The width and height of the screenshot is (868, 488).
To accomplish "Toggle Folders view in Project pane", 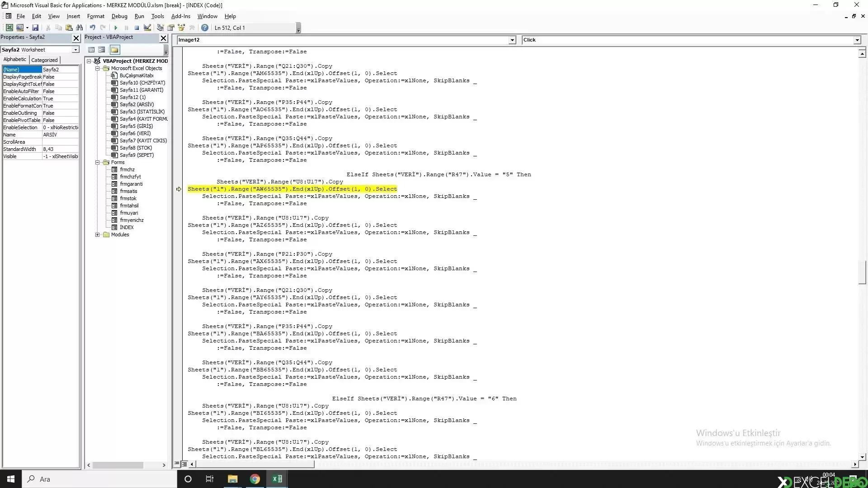I will [114, 50].
